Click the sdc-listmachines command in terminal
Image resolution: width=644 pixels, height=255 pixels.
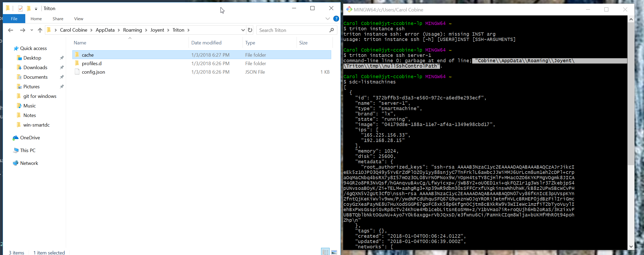tap(372, 82)
